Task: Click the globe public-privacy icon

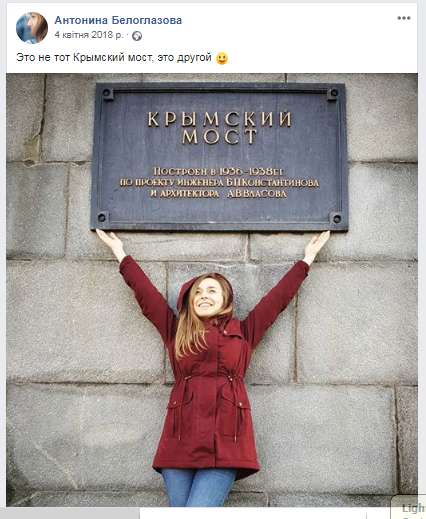Action: tap(137, 36)
